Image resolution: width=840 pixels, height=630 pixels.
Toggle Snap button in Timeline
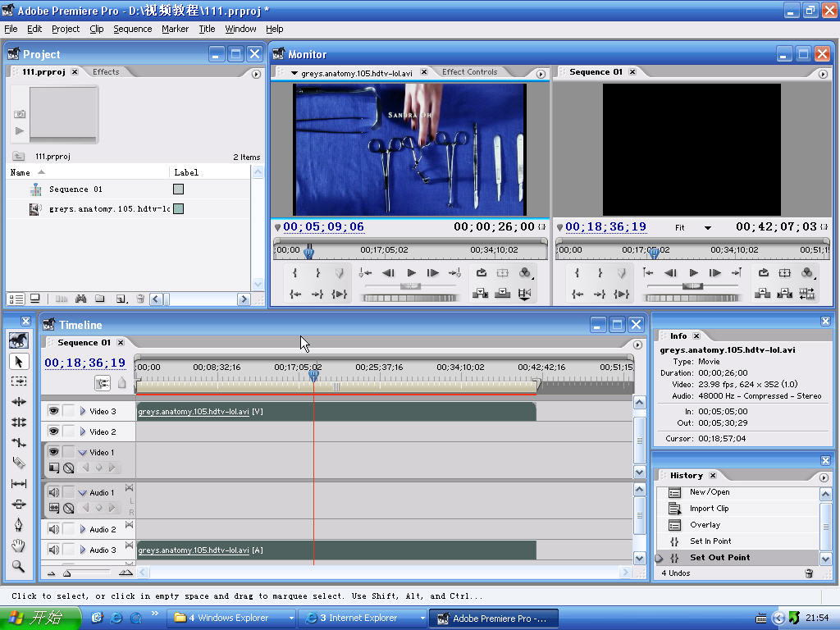[103, 382]
